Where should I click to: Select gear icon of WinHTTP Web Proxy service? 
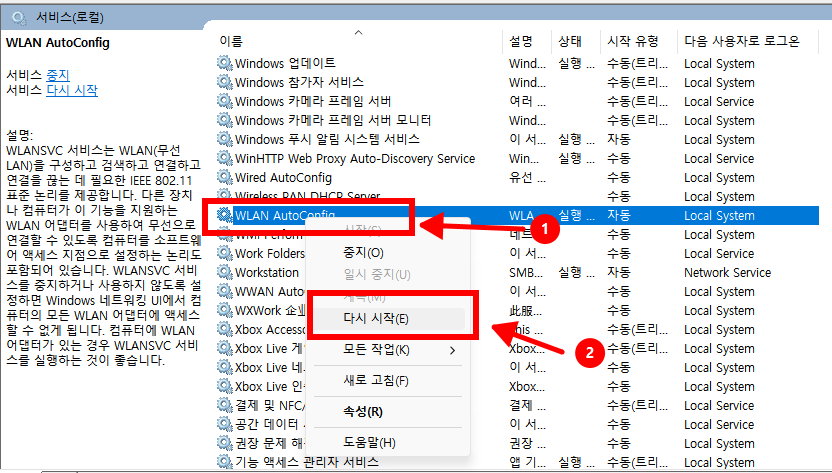(225, 158)
